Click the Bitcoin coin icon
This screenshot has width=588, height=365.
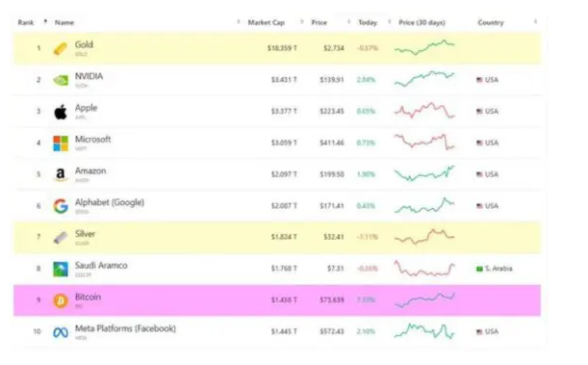[x=61, y=300]
